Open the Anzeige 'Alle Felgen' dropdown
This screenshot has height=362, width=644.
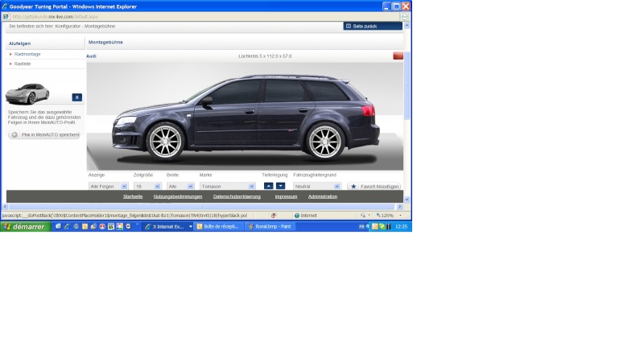pyautogui.click(x=109, y=187)
